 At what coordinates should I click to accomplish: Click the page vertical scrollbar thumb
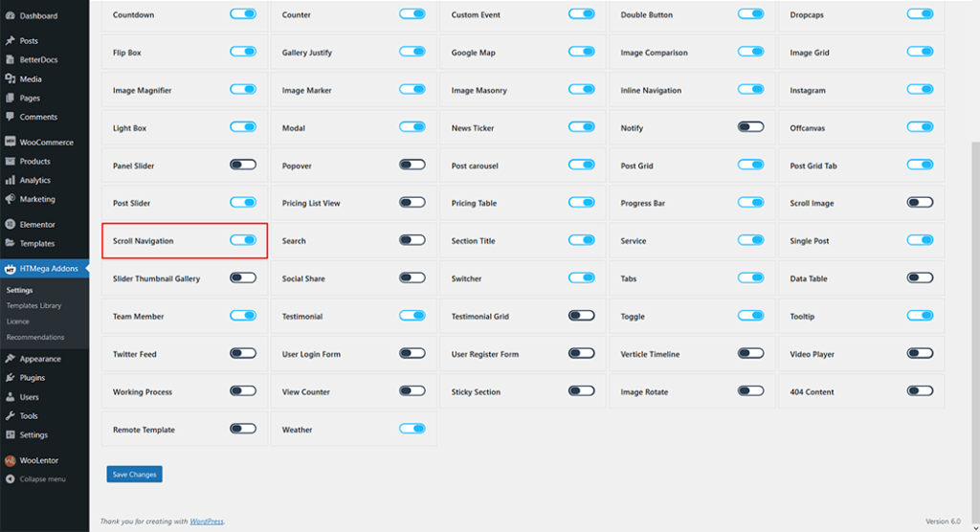coord(975,331)
